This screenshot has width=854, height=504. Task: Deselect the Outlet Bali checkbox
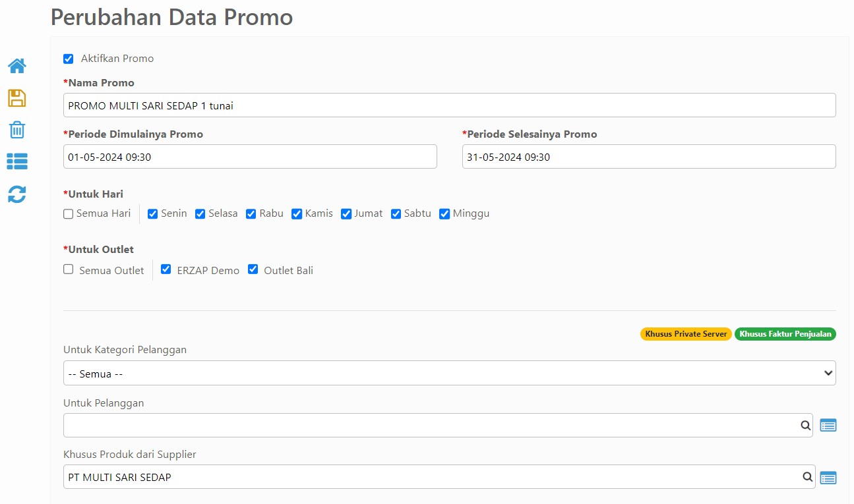tap(253, 269)
